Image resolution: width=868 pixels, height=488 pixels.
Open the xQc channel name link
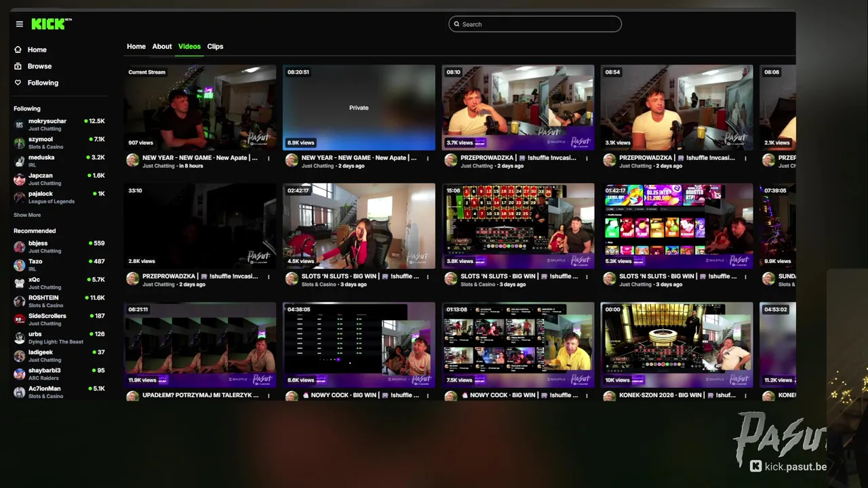34,280
